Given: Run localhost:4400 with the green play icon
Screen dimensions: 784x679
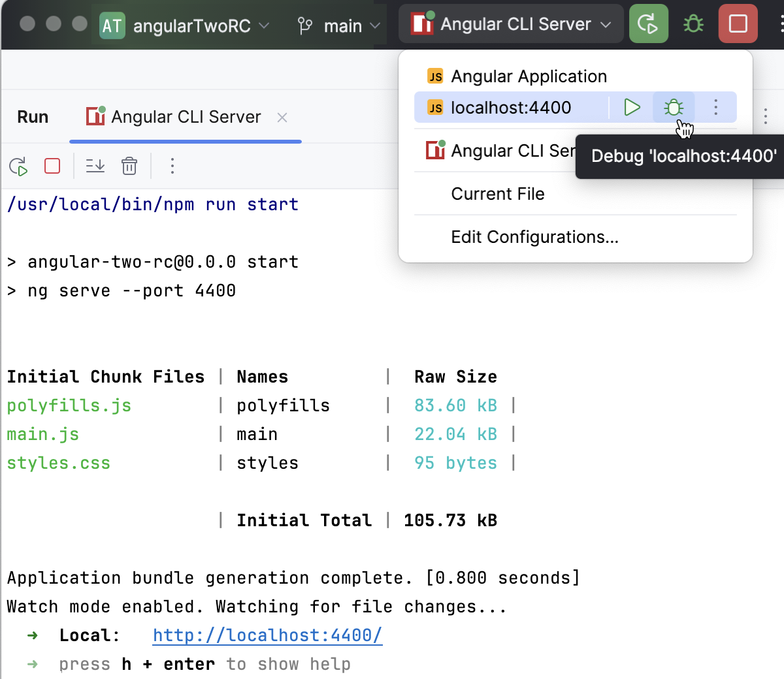Looking at the screenshot, I should tap(631, 107).
